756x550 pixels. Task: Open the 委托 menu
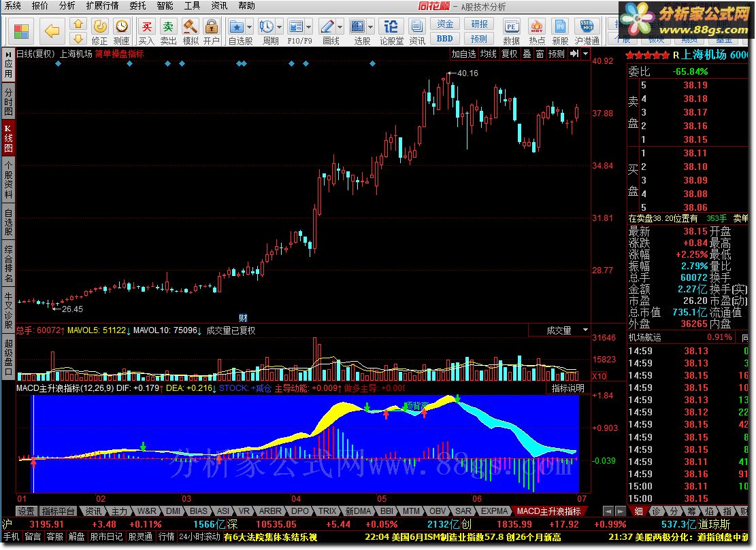coord(137,6)
